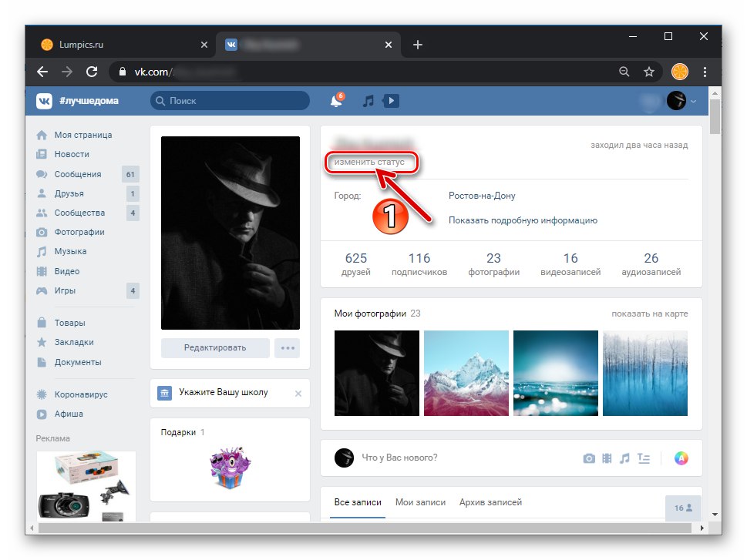The image size is (747, 560).
Task: Open the Chrome three-dot menu
Action: (x=705, y=72)
